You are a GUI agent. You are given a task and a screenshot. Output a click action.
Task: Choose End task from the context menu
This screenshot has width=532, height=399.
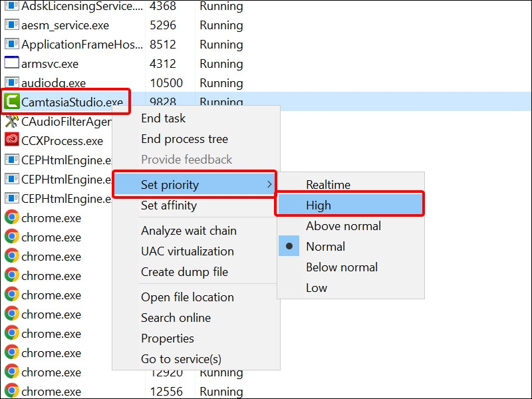163,118
